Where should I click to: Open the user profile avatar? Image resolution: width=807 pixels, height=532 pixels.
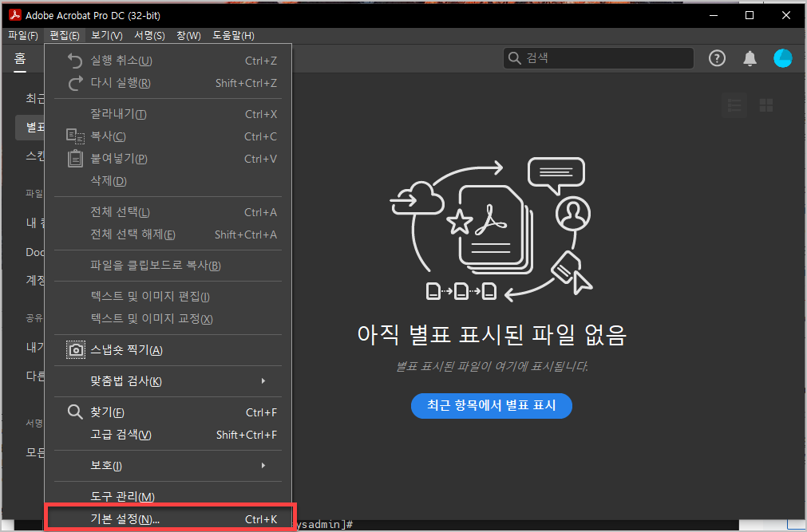click(x=783, y=58)
